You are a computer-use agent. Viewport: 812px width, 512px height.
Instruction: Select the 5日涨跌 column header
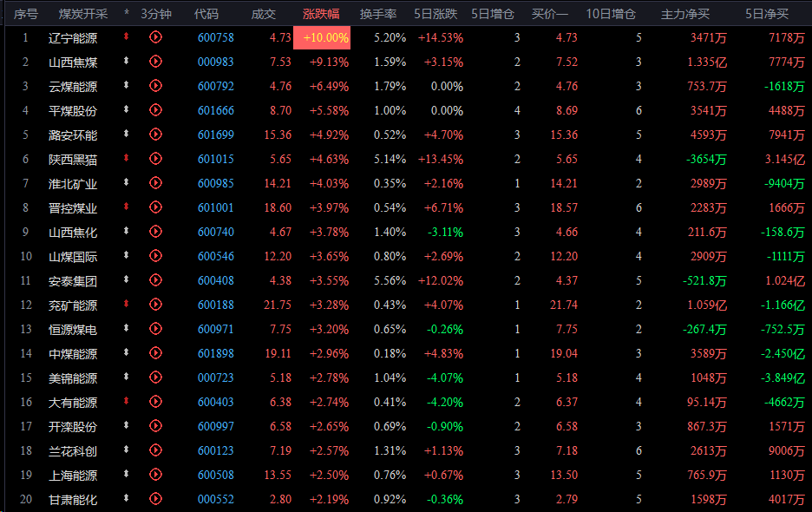point(438,14)
